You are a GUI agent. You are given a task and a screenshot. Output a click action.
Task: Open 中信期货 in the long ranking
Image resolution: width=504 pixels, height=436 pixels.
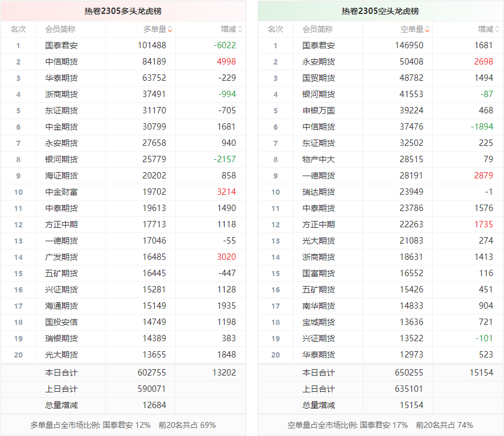(x=61, y=62)
